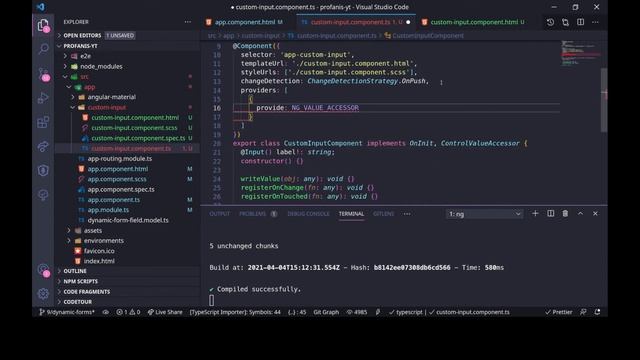640x360 pixels.
Task: Open Git Graph from status bar
Action: (x=326, y=312)
